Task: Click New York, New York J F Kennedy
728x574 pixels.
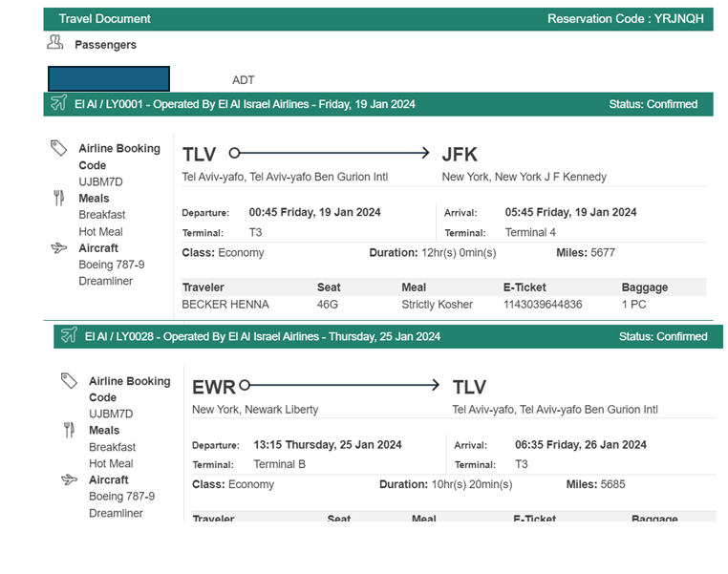Action: pyautogui.click(x=525, y=177)
